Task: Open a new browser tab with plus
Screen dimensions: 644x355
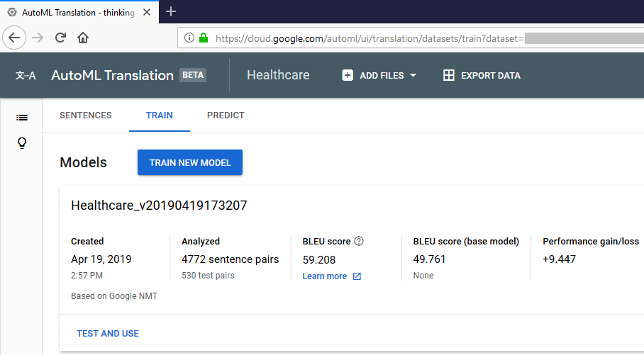Action: click(171, 11)
